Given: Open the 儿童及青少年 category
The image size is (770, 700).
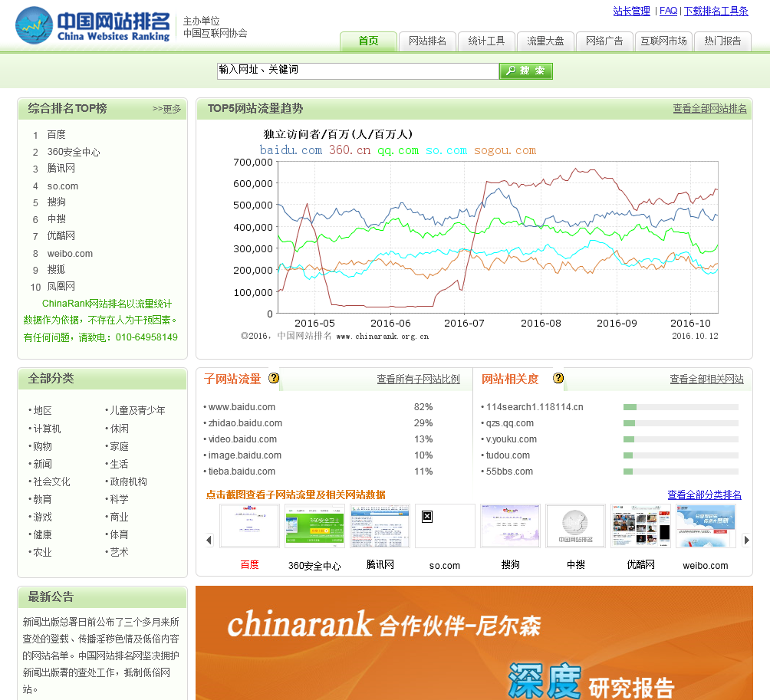Looking at the screenshot, I should (x=137, y=410).
